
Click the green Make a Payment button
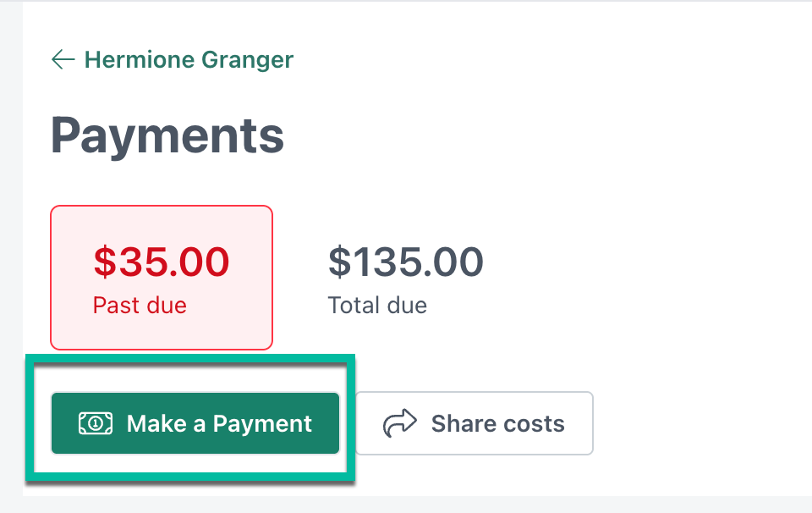point(195,423)
